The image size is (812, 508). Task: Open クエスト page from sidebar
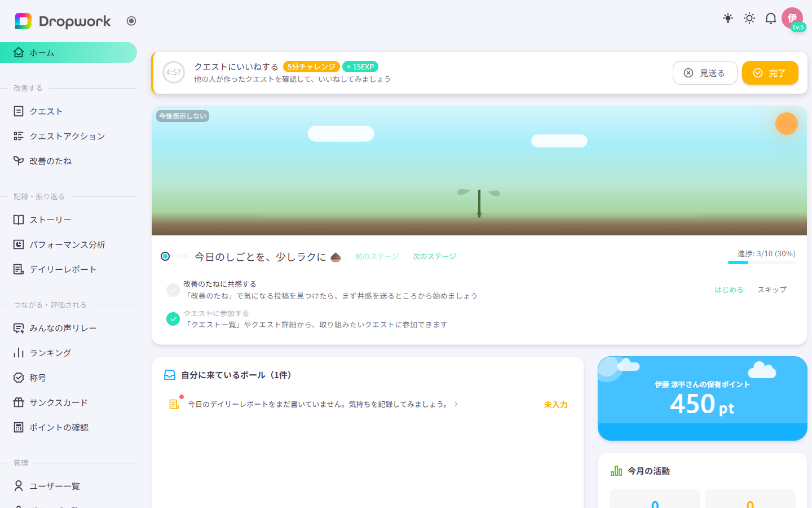[68, 111]
